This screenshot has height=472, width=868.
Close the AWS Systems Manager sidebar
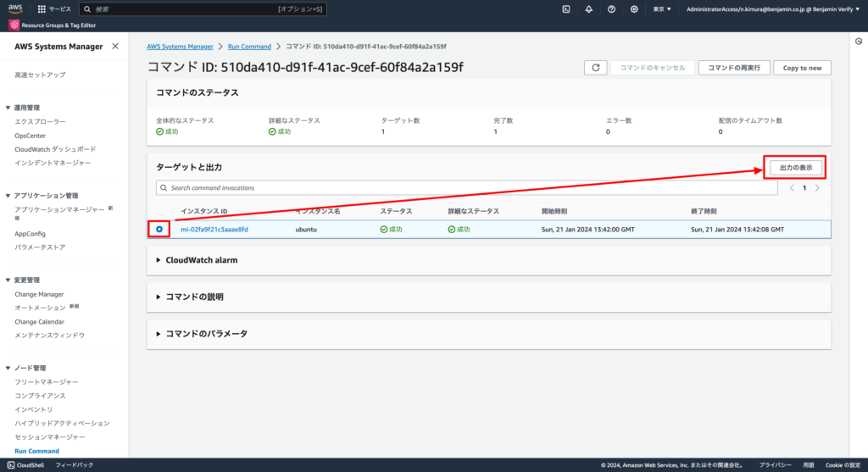click(115, 47)
